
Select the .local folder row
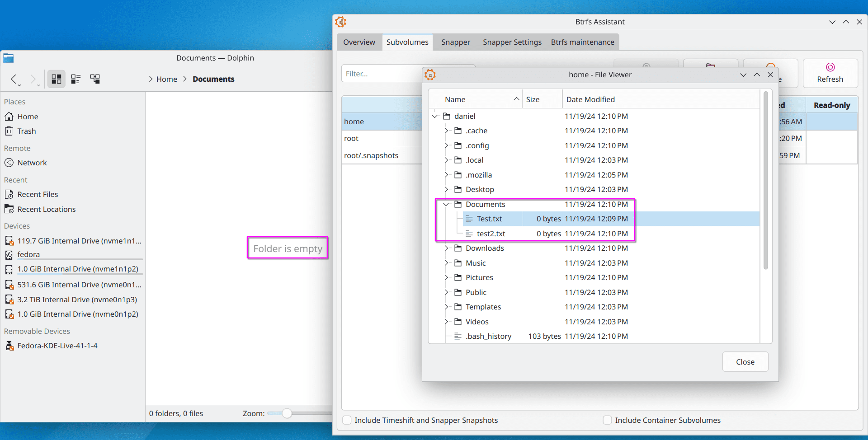coord(594,160)
